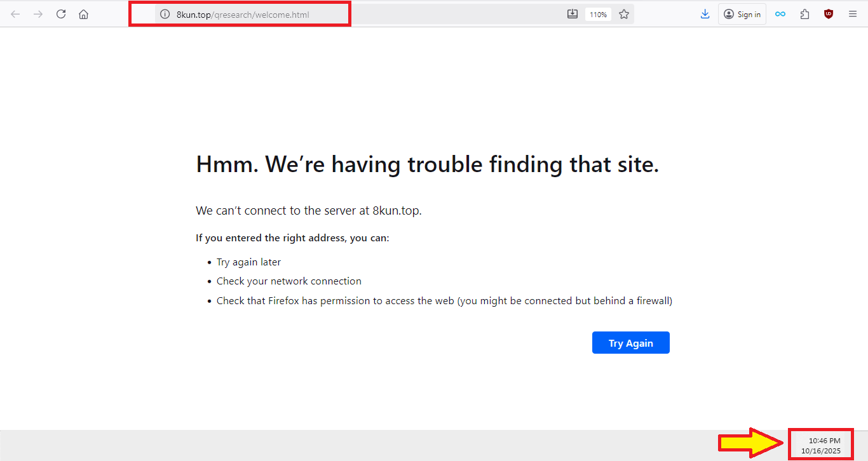Open the Firefox application menu
Image resolution: width=868 pixels, height=461 pixels.
coord(853,14)
